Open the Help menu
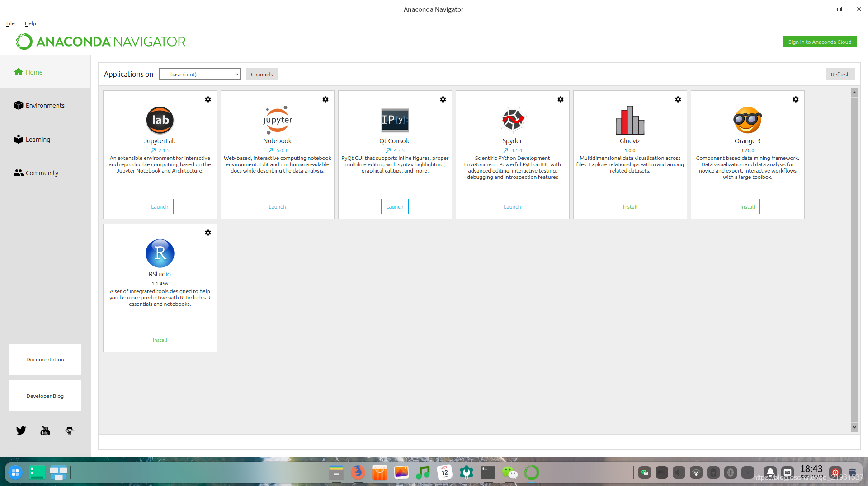 pos(30,23)
